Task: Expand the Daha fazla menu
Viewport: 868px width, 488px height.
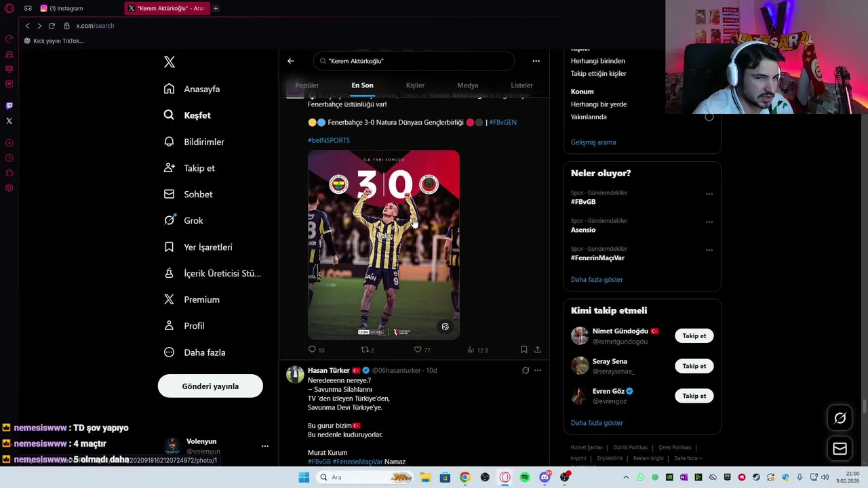Action: 195,352
